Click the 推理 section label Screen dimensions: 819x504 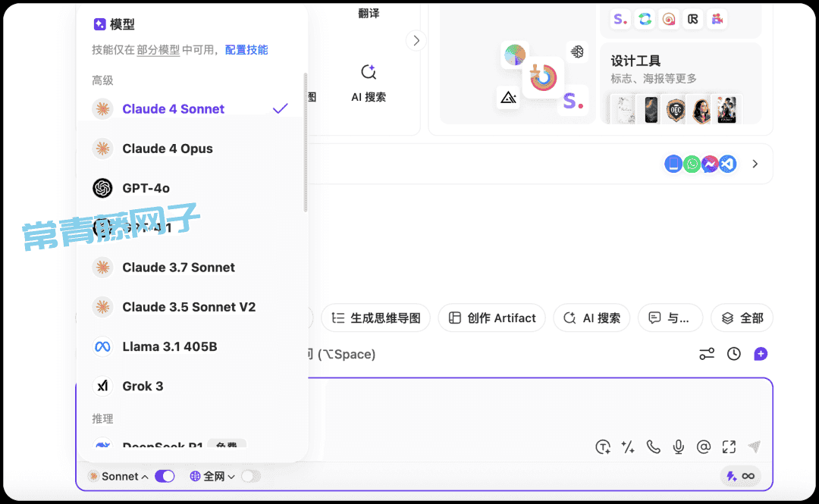(102, 418)
